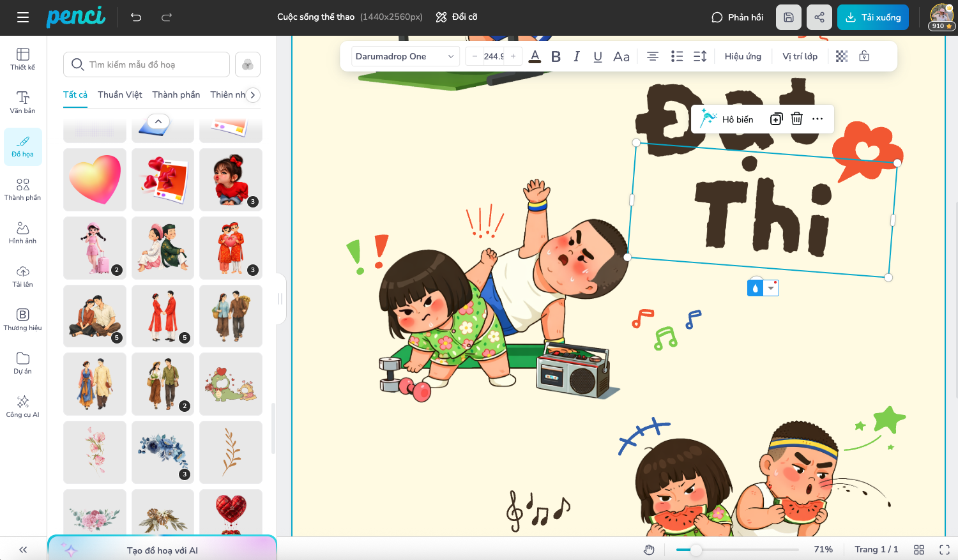The width and height of the screenshot is (958, 560).
Task: Click the pink heart graphic thumbnail
Action: (x=95, y=179)
